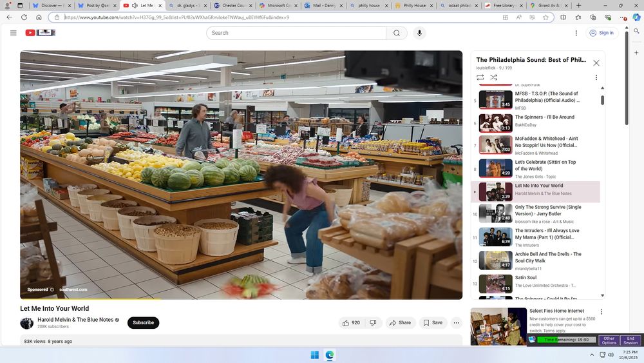This screenshot has width=644, height=363.
Task: Open a new browser tab
Action: pyautogui.click(x=578, y=5)
